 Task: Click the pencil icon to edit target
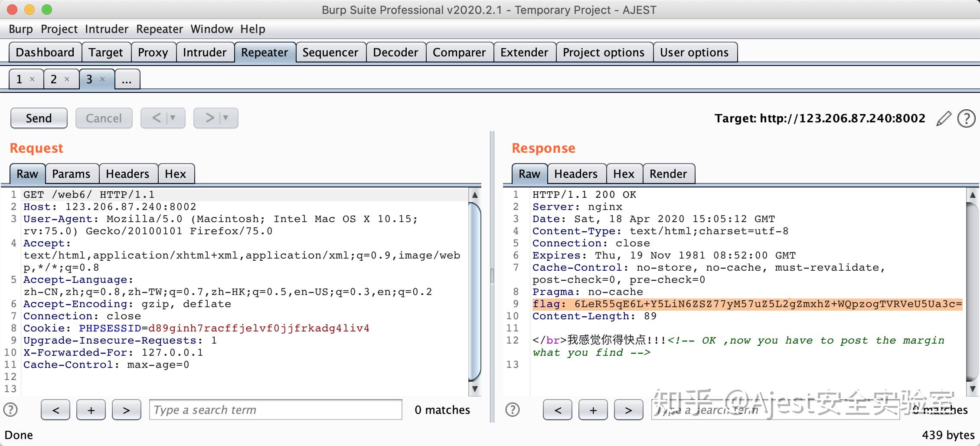point(944,118)
